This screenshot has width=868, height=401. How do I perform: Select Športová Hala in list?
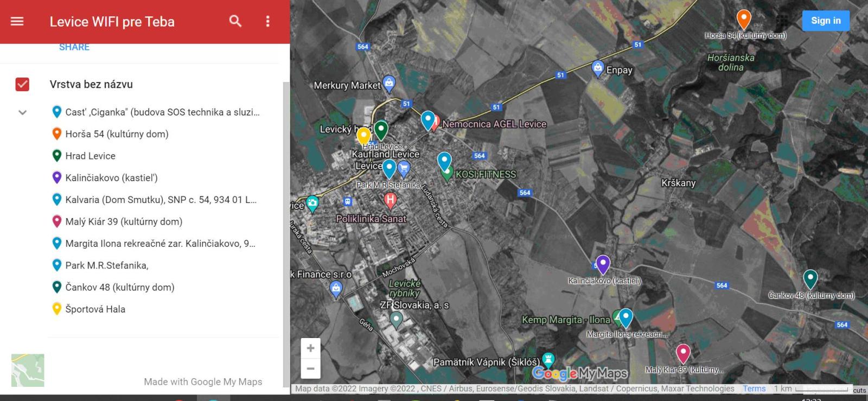pos(88,309)
